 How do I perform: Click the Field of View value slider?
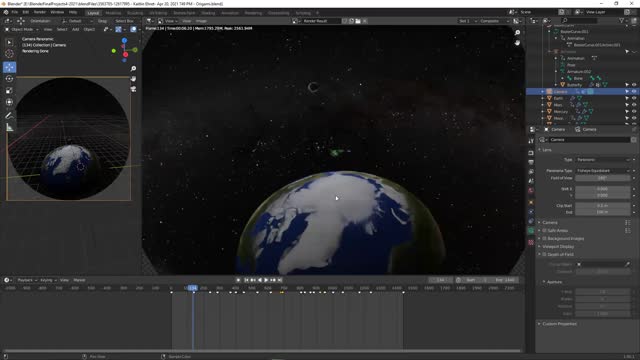603,178
